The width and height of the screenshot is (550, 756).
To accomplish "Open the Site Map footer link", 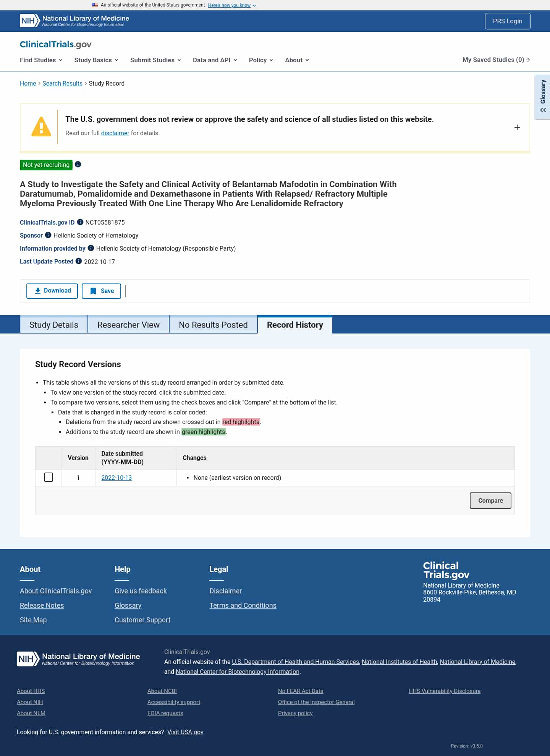I will [x=33, y=620].
